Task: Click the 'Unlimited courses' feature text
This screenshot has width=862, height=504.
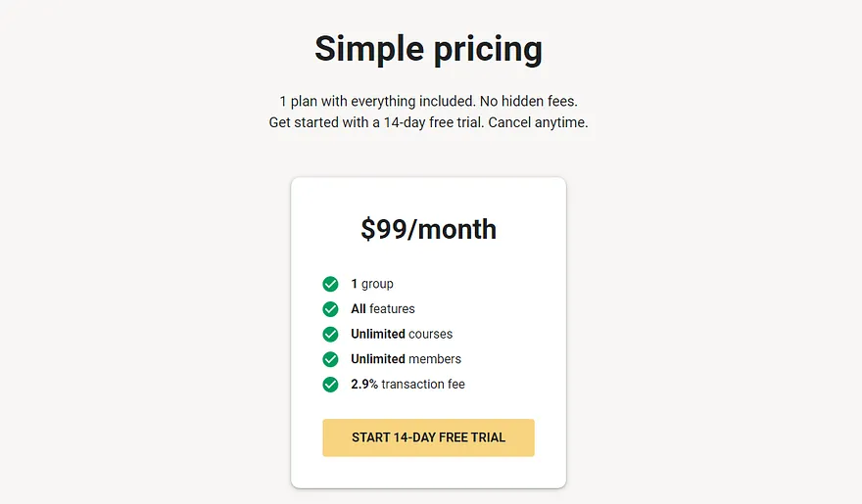Action: 402,334
